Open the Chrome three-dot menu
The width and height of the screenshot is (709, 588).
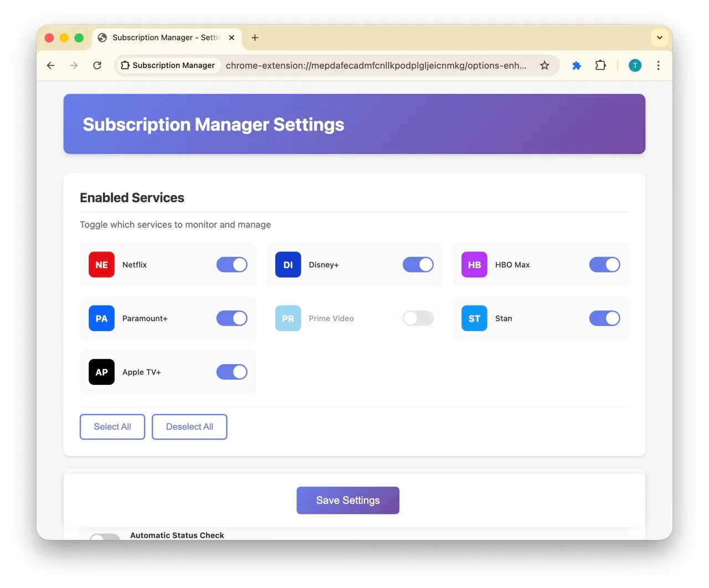coord(658,65)
